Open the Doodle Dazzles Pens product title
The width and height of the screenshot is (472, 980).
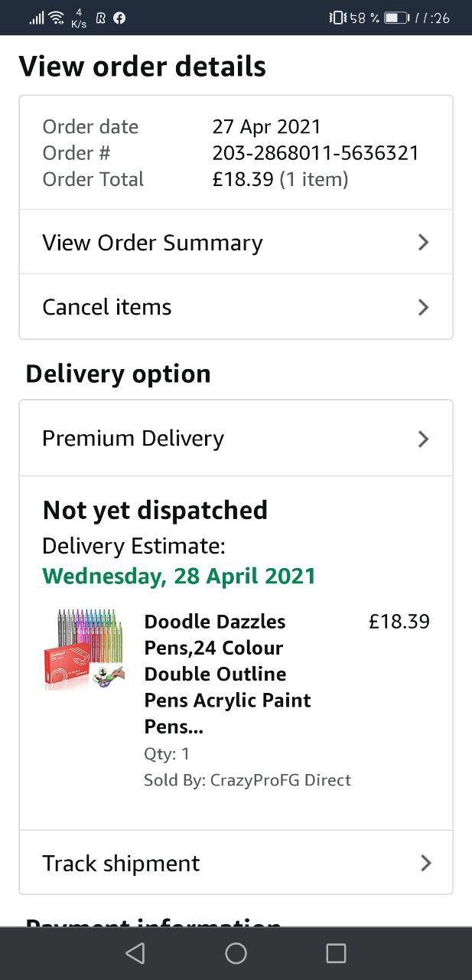tap(228, 674)
